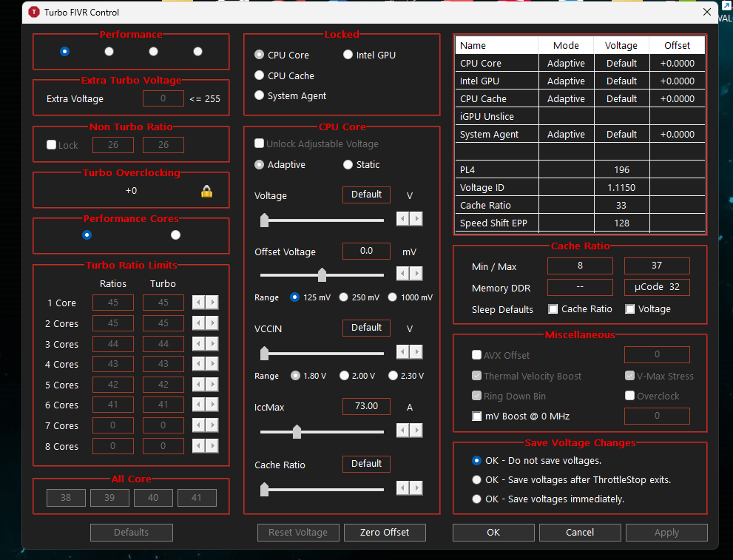Increase the 2 Cores turbo ratio arrow
The height and width of the screenshot is (560, 733).
click(x=212, y=323)
